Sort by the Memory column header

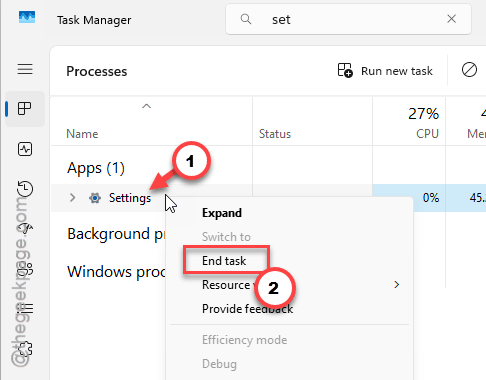coord(476,134)
